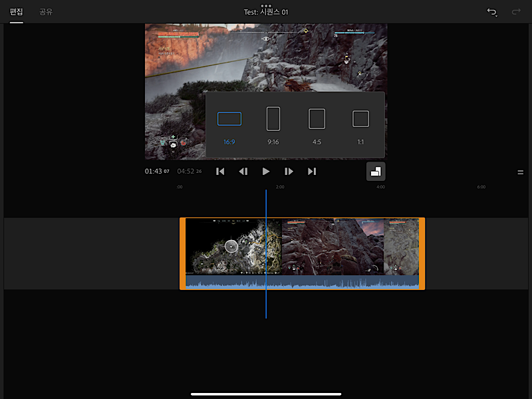Tap the three-dot menu above the title
Screen dimensions: 532x399
[266, 5]
